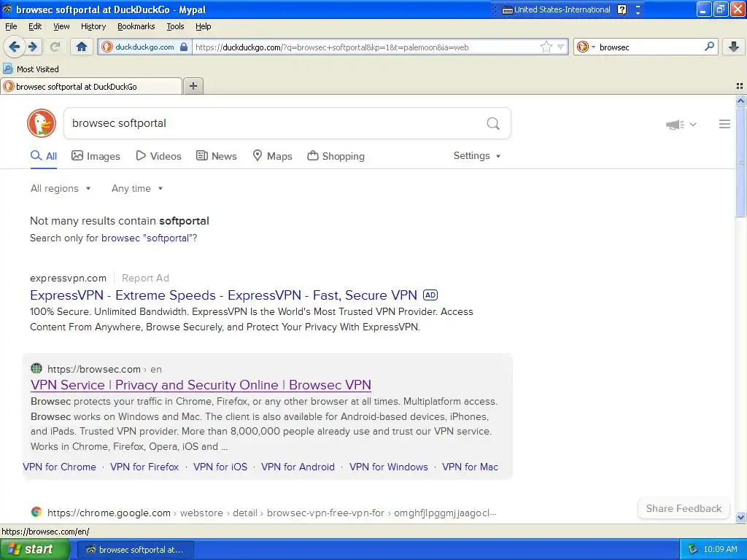747x560 pixels.
Task: Open the VPN for Windows sitelink
Action: click(x=389, y=467)
